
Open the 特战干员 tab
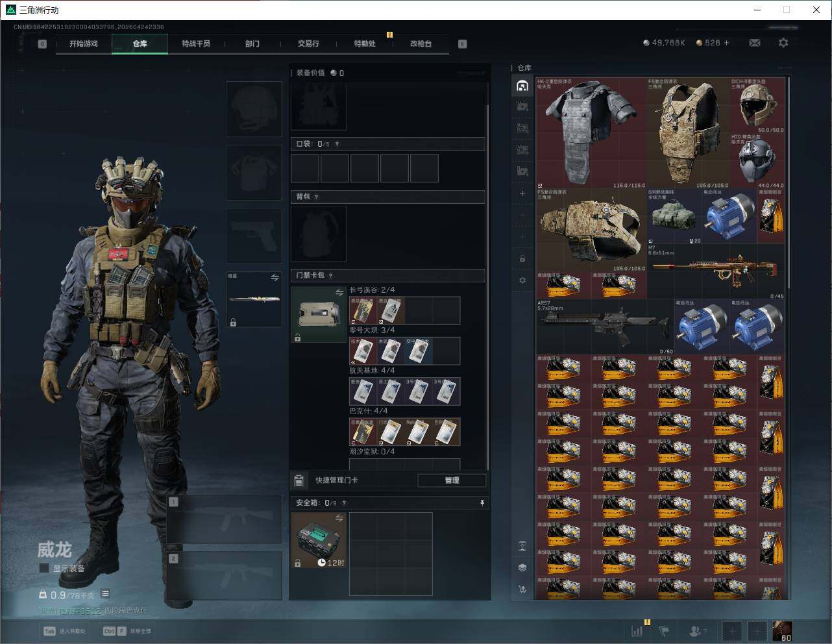pyautogui.click(x=196, y=43)
